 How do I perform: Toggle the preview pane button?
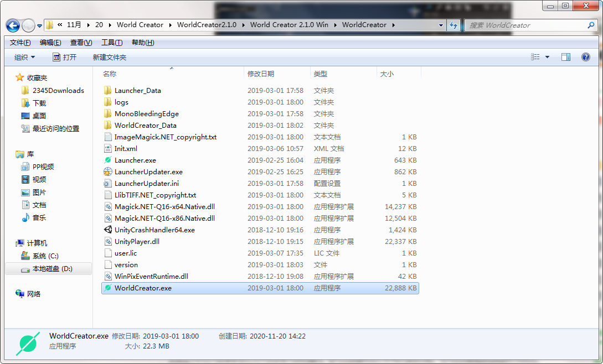[566, 58]
